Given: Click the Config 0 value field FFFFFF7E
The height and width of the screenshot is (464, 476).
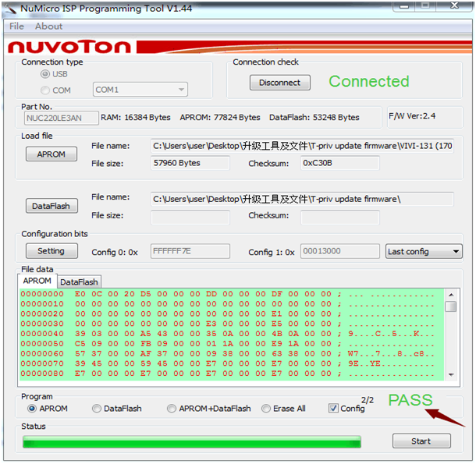Looking at the screenshot, I should point(190,251).
